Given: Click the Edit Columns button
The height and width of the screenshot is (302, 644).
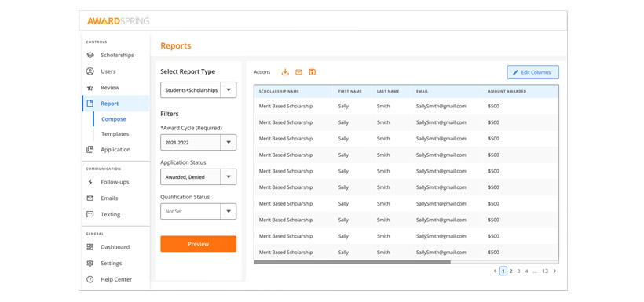Looking at the screenshot, I should (x=532, y=72).
